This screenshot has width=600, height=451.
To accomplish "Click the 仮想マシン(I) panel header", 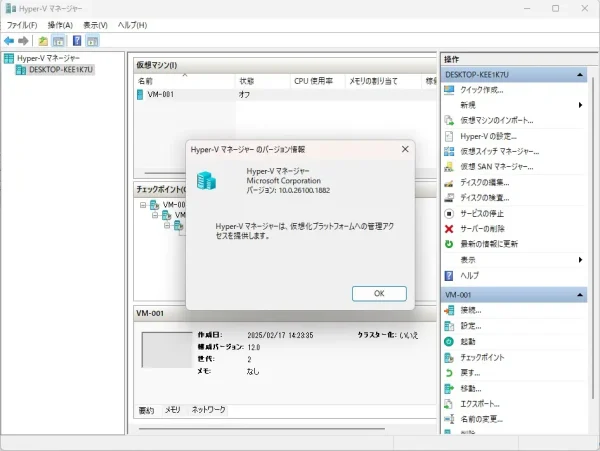I will pyautogui.click(x=285, y=65).
